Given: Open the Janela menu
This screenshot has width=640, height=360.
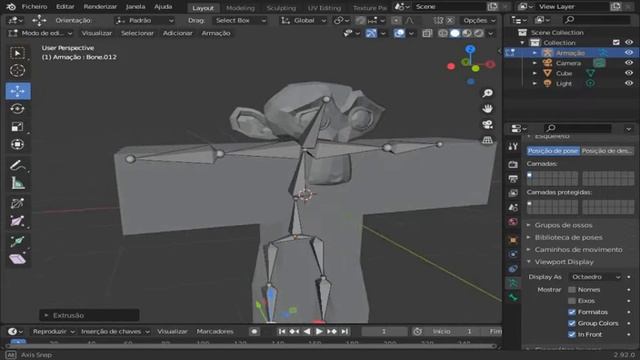Looking at the screenshot, I should coord(136,7).
